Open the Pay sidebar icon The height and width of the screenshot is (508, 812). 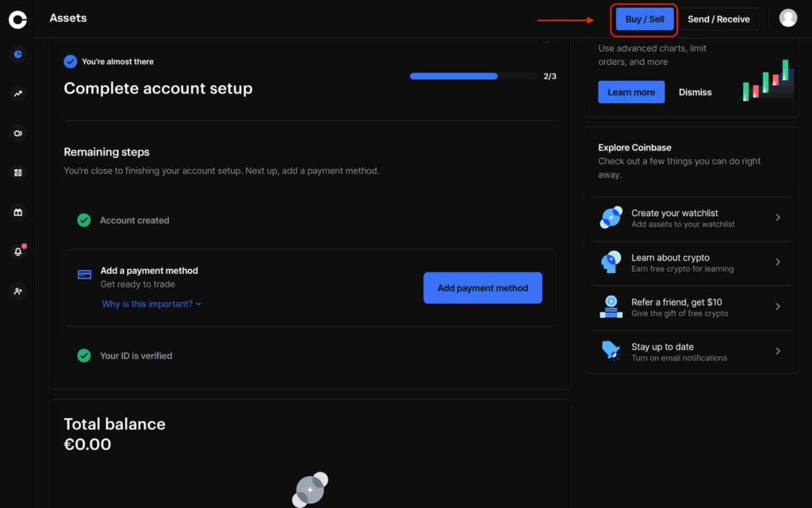pyautogui.click(x=18, y=133)
